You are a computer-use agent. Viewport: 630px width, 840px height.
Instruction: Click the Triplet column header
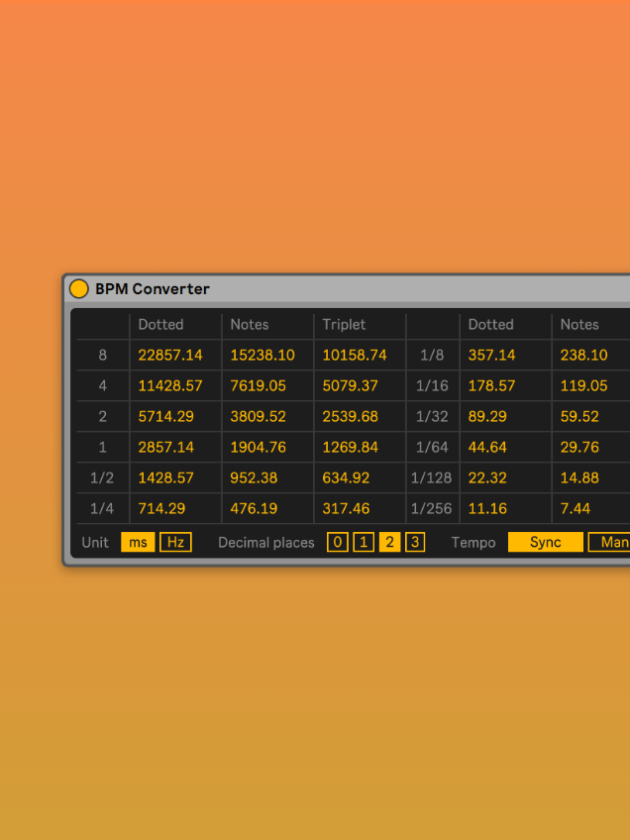pyautogui.click(x=344, y=325)
